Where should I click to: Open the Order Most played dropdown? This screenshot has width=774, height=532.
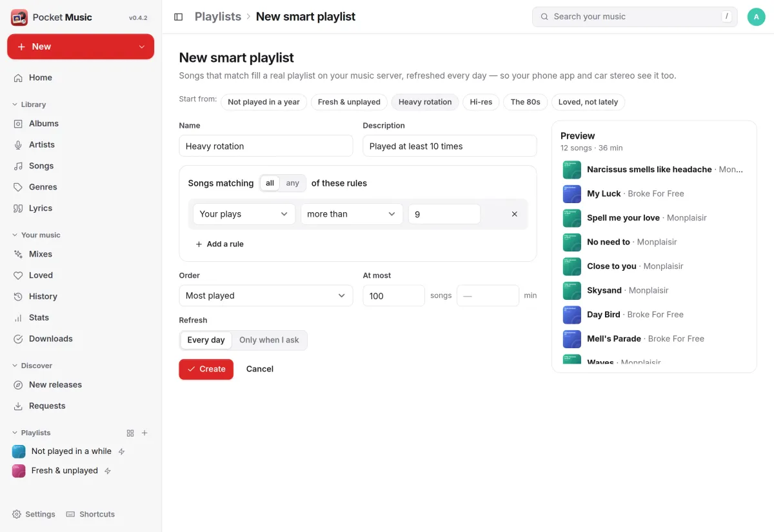coord(266,295)
